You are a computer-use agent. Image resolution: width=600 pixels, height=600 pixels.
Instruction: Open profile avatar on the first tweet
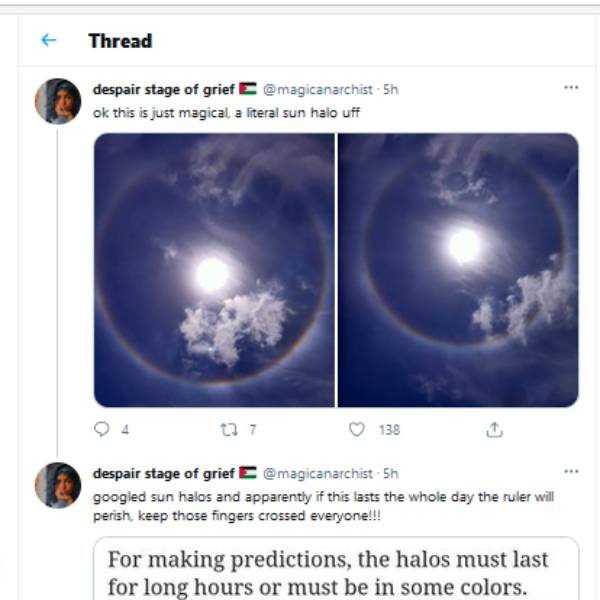point(58,101)
